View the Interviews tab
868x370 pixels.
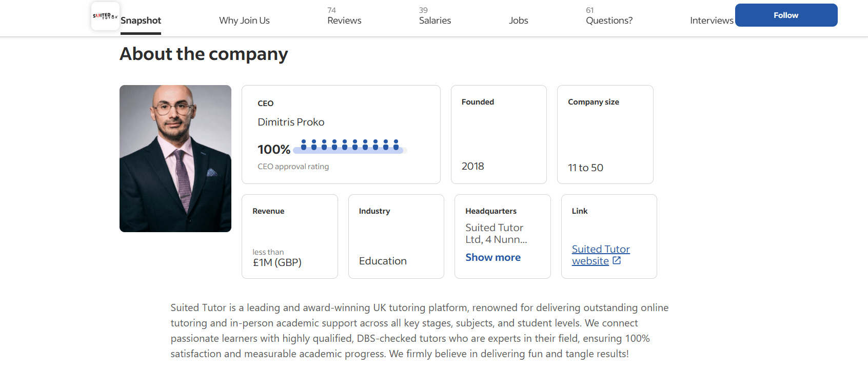tap(712, 20)
